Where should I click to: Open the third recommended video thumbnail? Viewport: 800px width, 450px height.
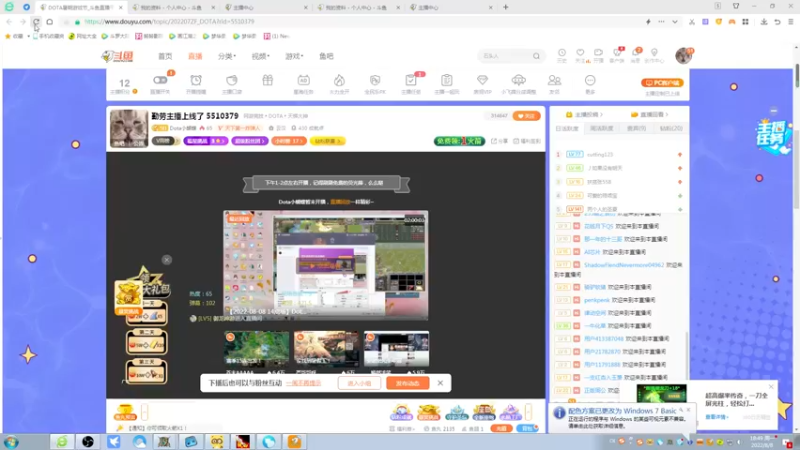click(x=396, y=349)
